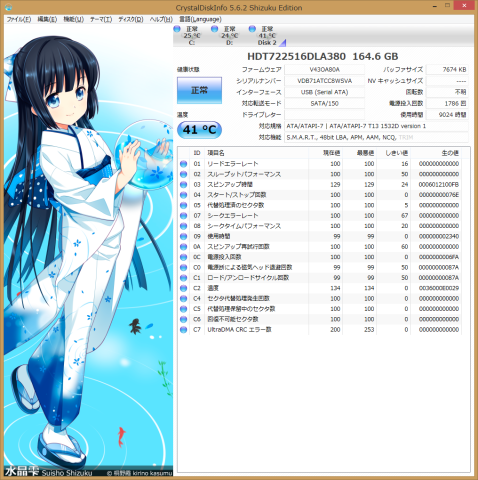Open the 機能(U) menu
This screenshot has height=480, width=478.
[x=73, y=19]
